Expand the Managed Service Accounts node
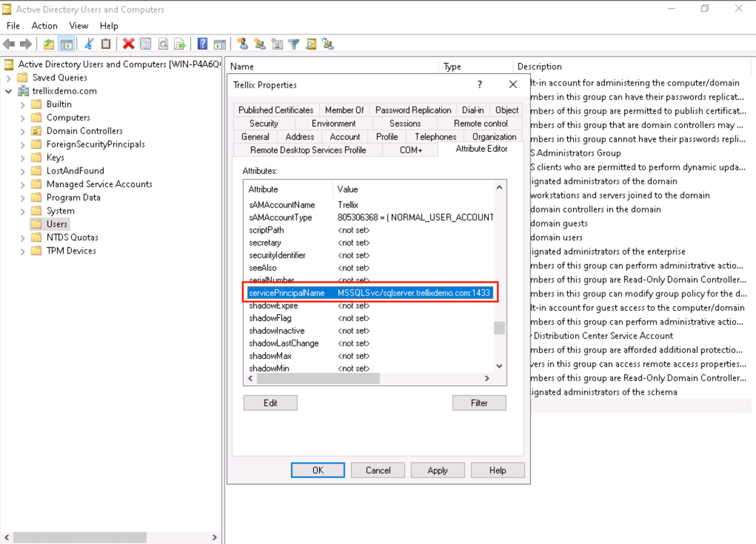 tap(23, 184)
